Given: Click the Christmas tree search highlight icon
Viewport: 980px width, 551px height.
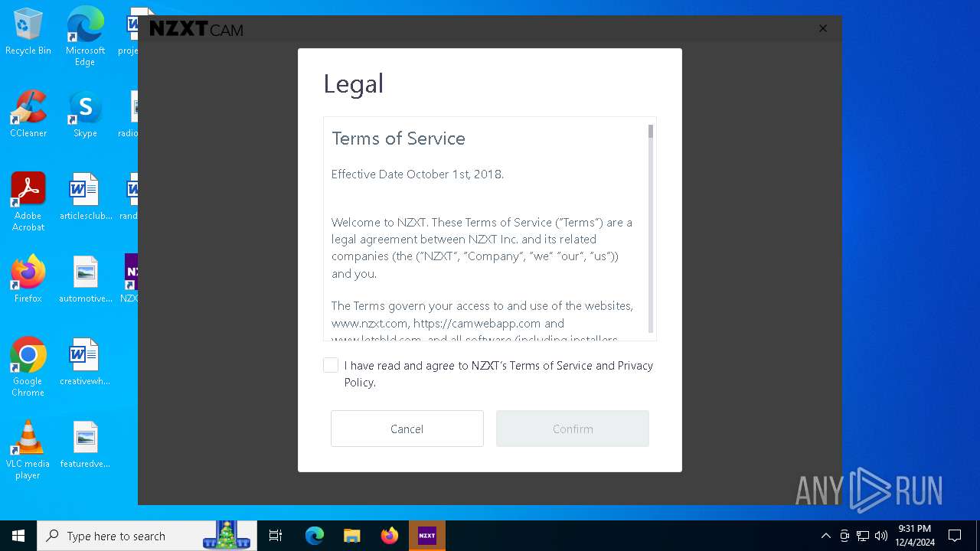Looking at the screenshot, I should point(227,535).
